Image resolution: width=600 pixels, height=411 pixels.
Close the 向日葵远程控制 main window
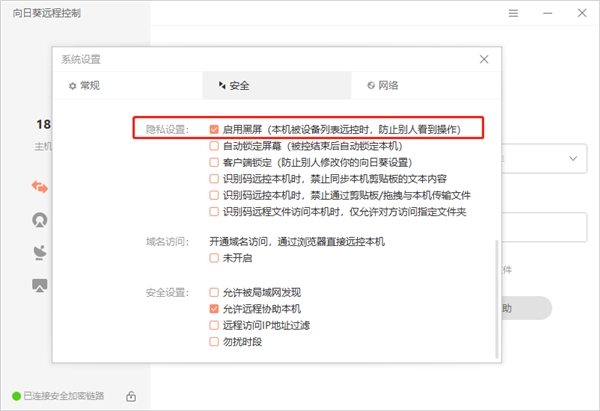tap(582, 13)
